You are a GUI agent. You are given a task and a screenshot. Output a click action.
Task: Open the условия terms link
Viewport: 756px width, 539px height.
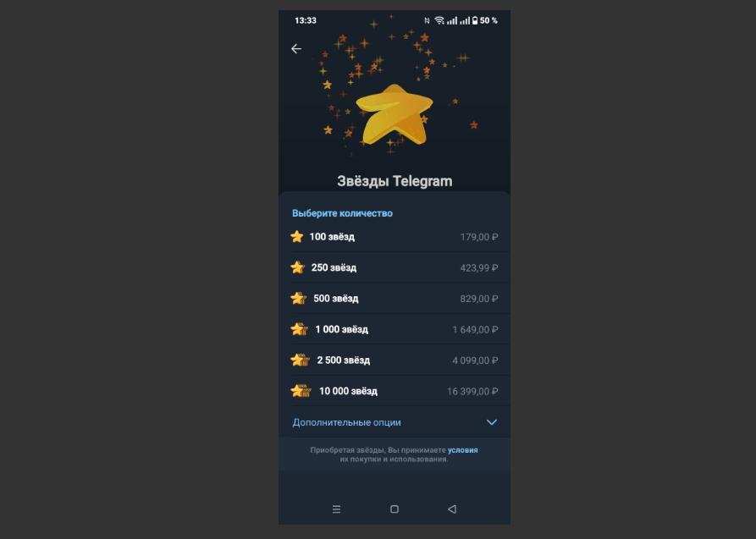click(x=463, y=450)
